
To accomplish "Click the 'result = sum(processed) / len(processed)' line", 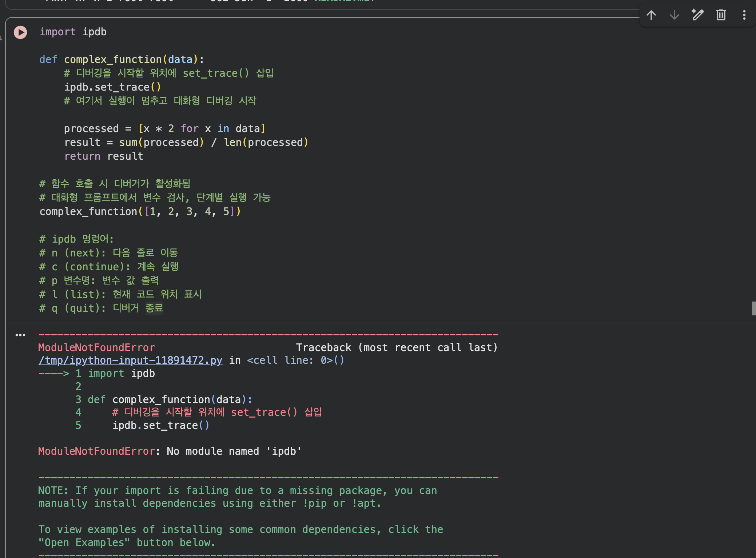I will [x=186, y=142].
